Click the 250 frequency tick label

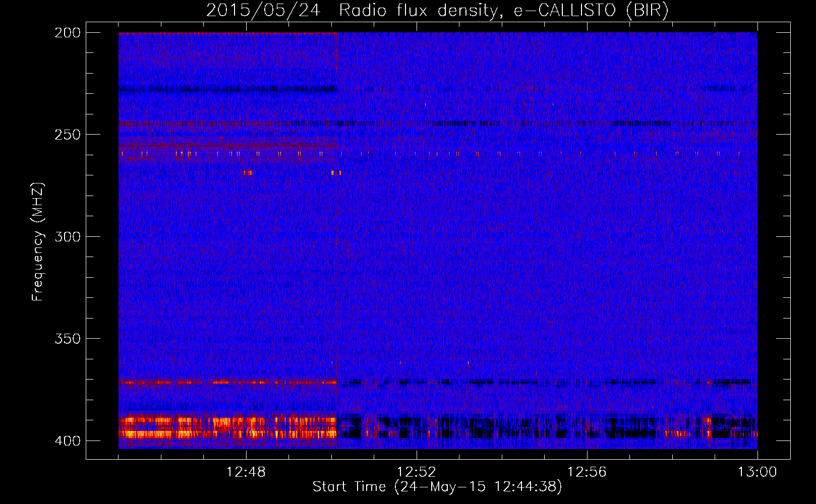pyautogui.click(x=67, y=135)
